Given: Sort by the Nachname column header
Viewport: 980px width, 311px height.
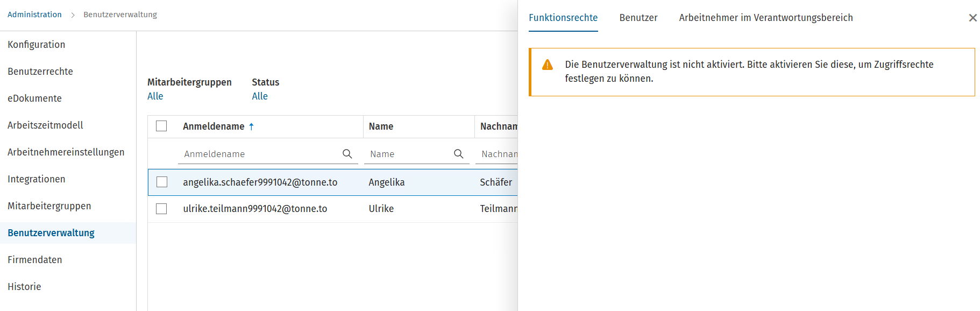Looking at the screenshot, I should click(x=499, y=126).
